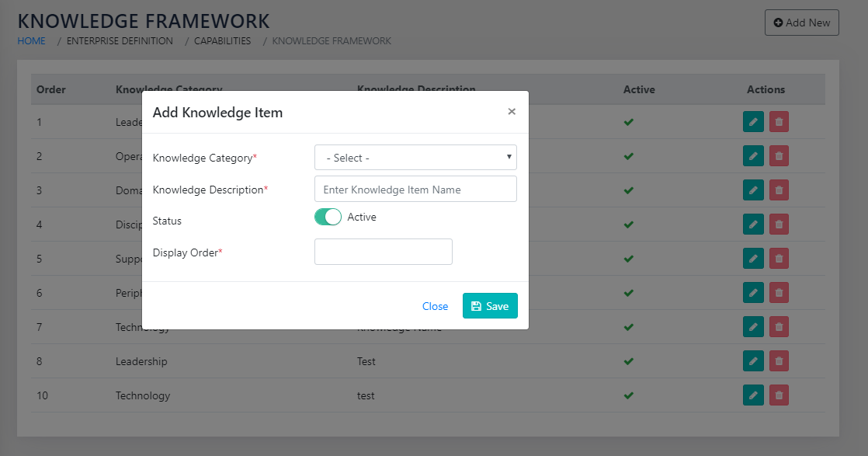Save the new knowledge item
Image resolution: width=868 pixels, height=456 pixels.
click(x=490, y=306)
